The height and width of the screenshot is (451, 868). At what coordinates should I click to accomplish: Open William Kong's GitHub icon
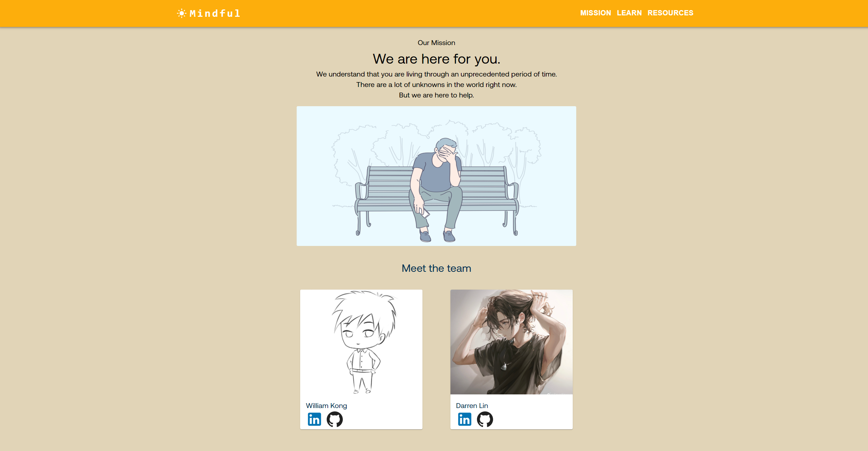pos(334,419)
